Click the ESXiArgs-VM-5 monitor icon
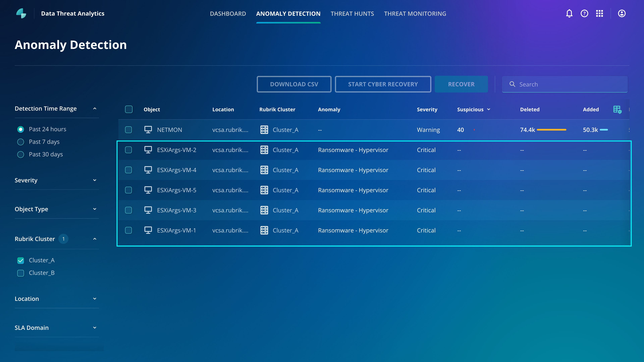Image resolution: width=644 pixels, height=362 pixels. [148, 190]
